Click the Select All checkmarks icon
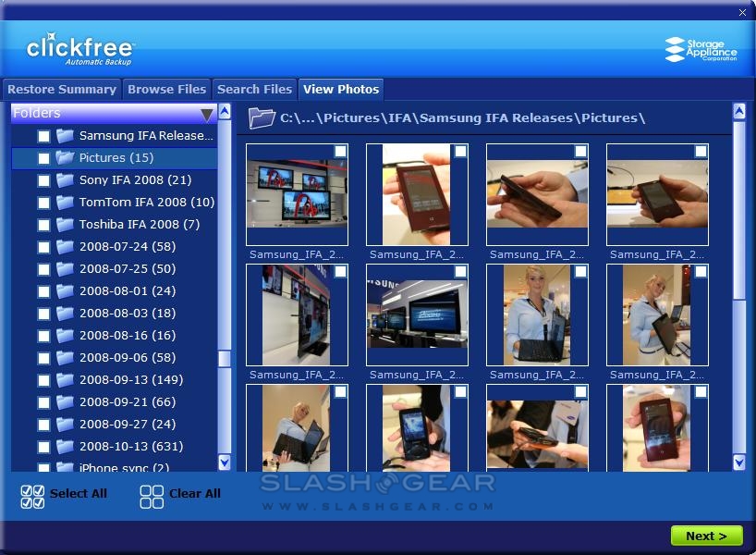The height and width of the screenshot is (555, 756). coord(32,497)
